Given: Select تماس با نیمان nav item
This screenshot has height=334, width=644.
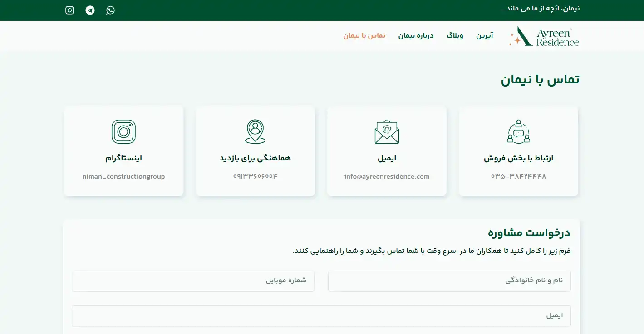Looking at the screenshot, I should tap(364, 36).
